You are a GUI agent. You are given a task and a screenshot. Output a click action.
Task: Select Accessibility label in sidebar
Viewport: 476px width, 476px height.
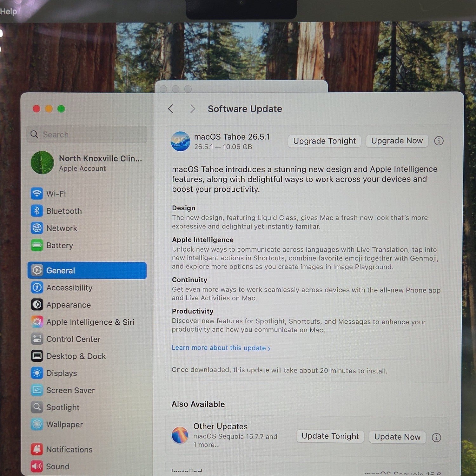click(69, 288)
